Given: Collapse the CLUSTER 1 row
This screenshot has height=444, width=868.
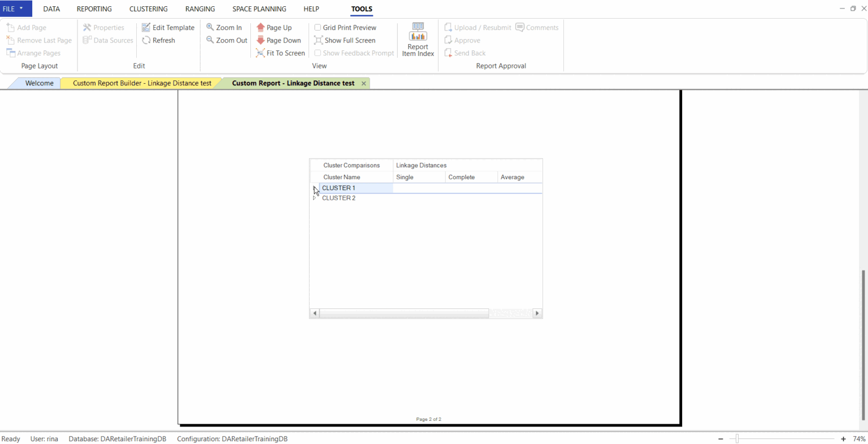Looking at the screenshot, I should tap(315, 188).
